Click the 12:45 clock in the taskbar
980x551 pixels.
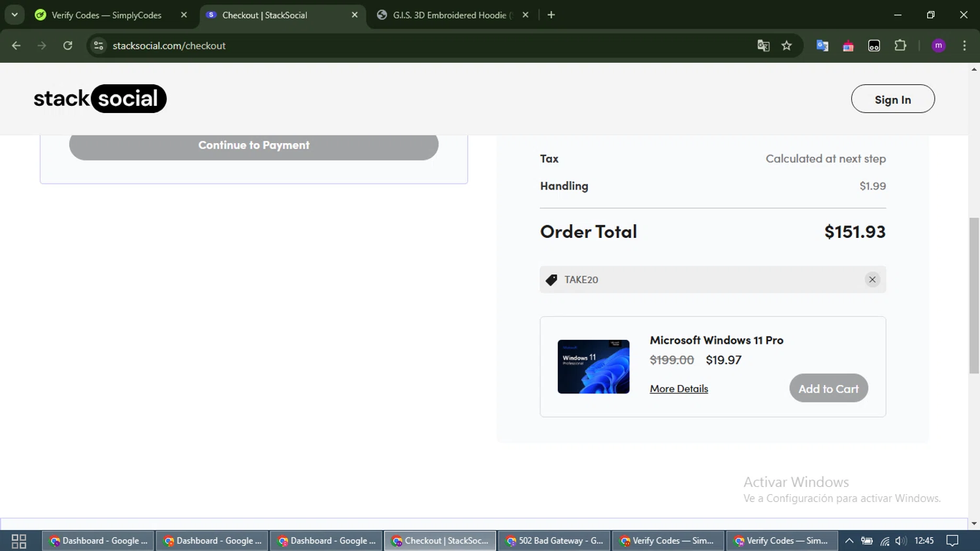click(924, 541)
